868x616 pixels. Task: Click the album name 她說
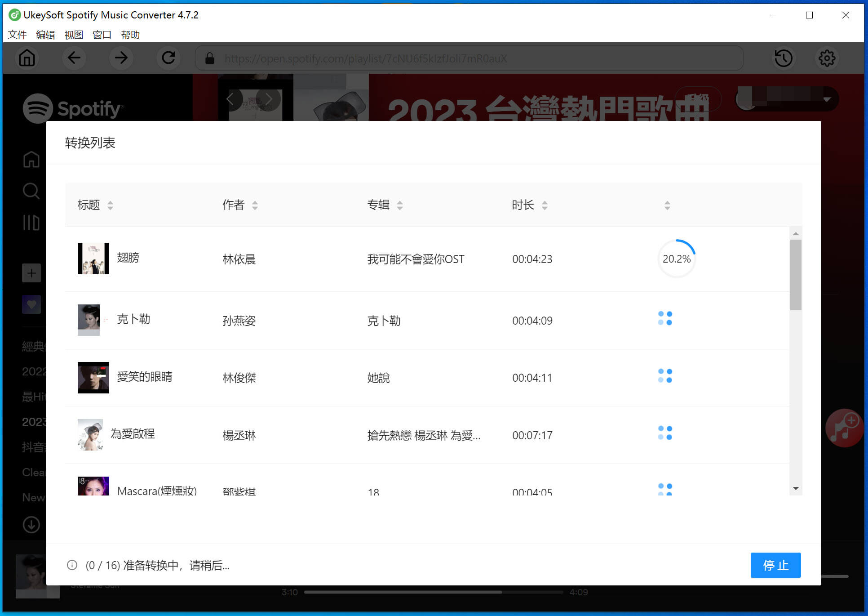point(378,378)
